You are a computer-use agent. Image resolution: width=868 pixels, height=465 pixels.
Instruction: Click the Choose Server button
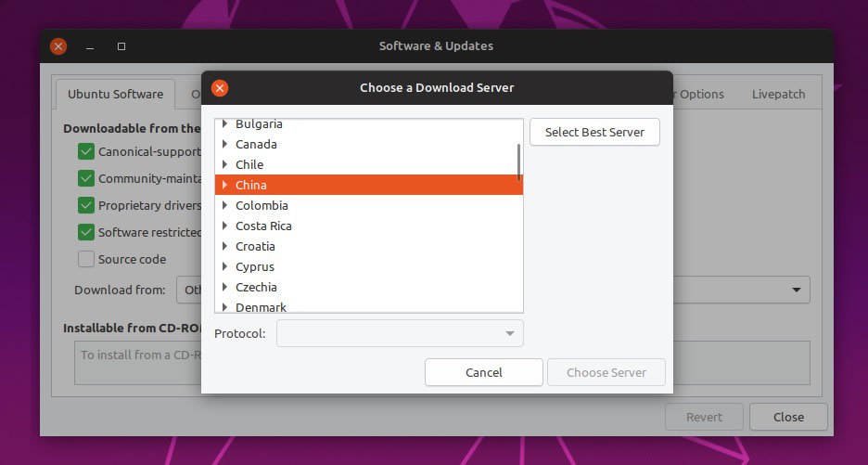pyautogui.click(x=606, y=372)
